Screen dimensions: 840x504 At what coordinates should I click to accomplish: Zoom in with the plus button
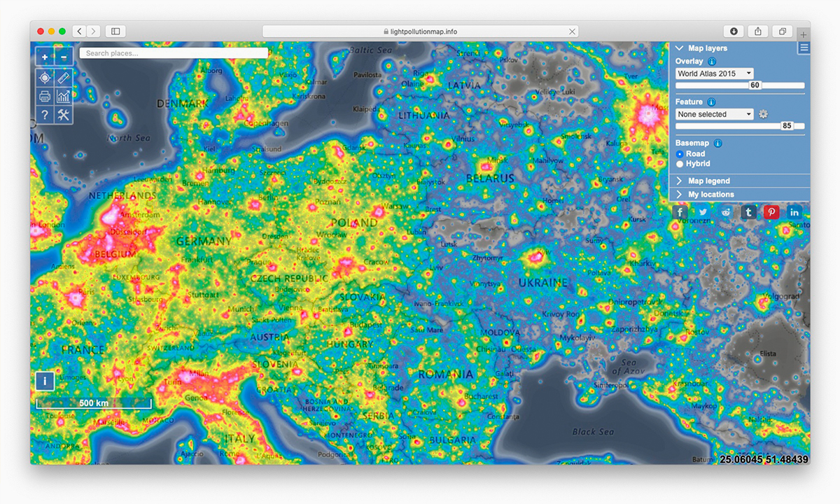point(45,57)
